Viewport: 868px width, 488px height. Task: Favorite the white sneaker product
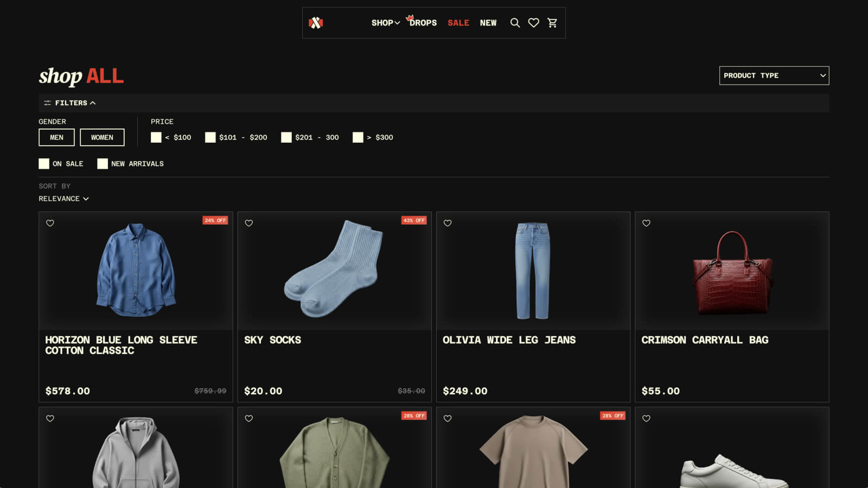pos(646,418)
